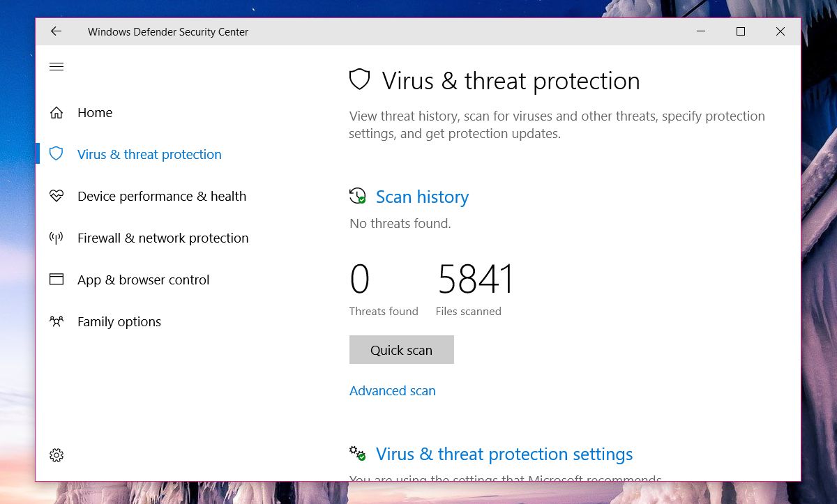Open Virus & threat protection settings link

(504, 455)
